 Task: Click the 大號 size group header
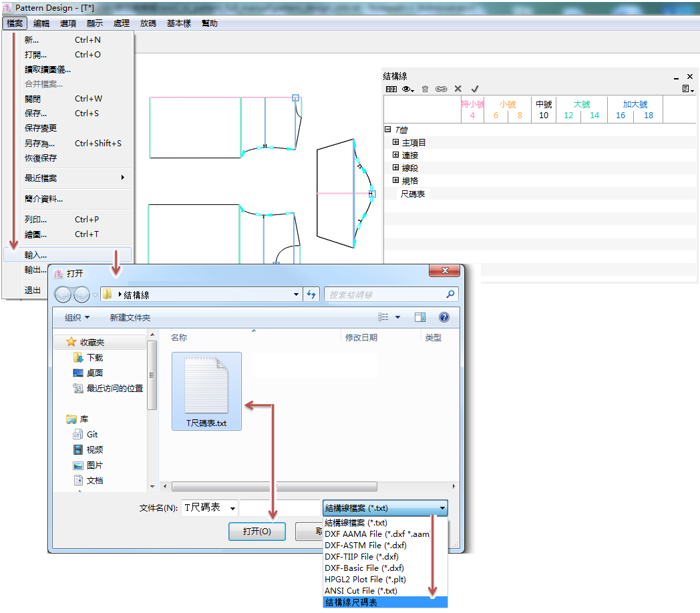pyautogui.click(x=582, y=104)
